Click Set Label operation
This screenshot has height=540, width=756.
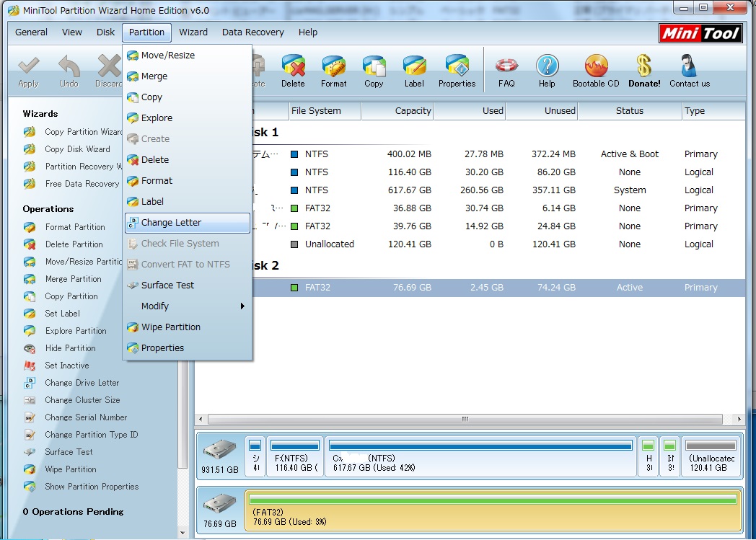click(x=62, y=314)
